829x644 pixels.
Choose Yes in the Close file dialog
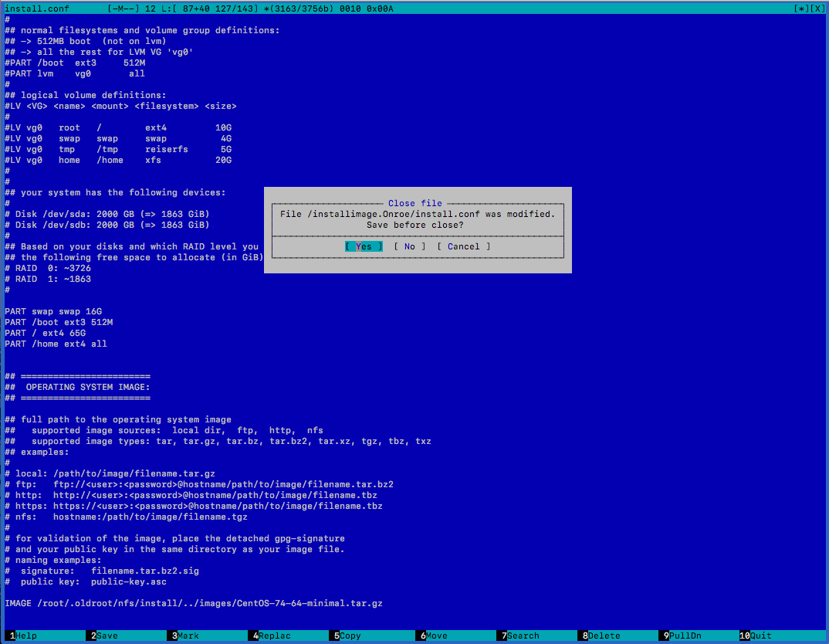(x=364, y=246)
